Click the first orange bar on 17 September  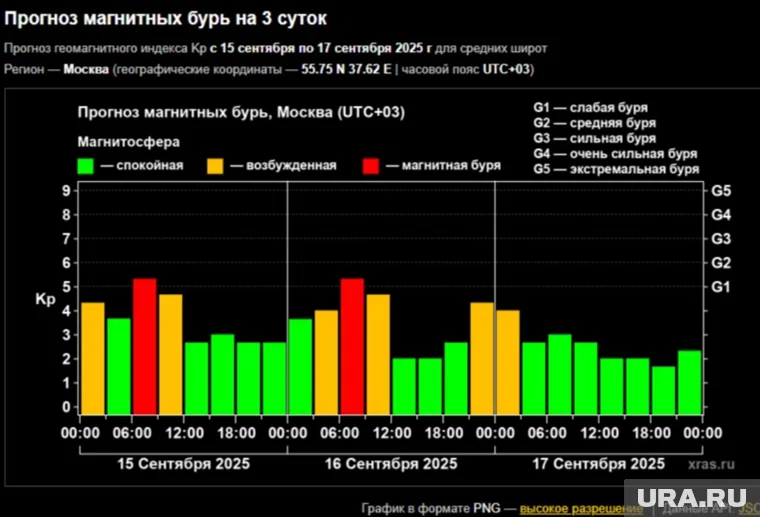point(508,362)
